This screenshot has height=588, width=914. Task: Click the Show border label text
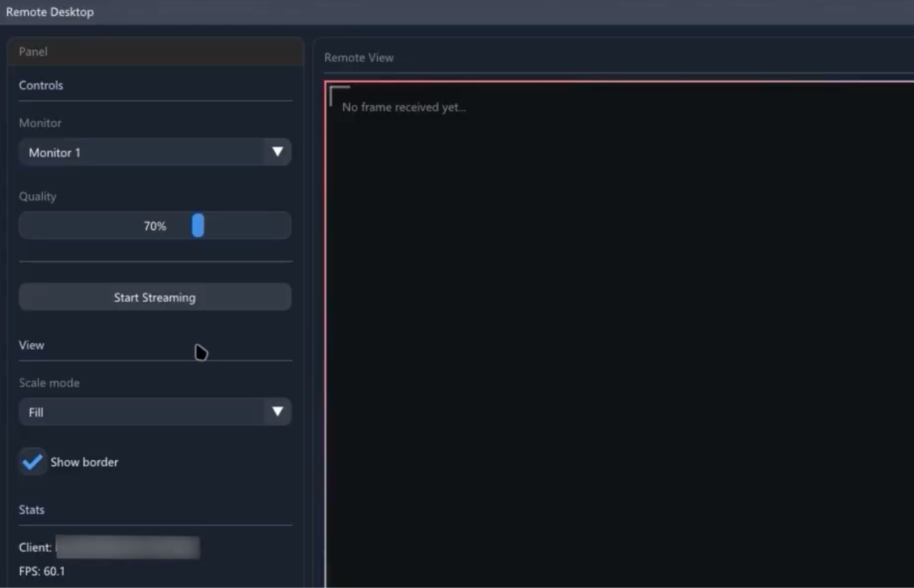(x=84, y=462)
